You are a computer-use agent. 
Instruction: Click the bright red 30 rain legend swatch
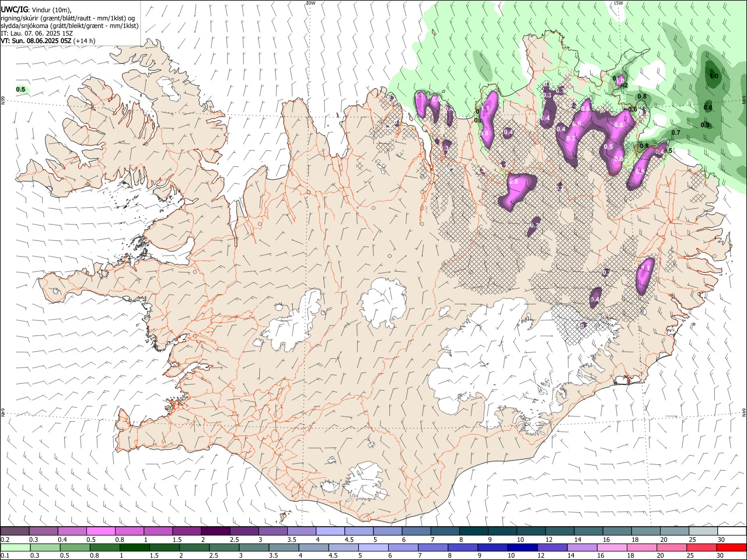(731, 548)
